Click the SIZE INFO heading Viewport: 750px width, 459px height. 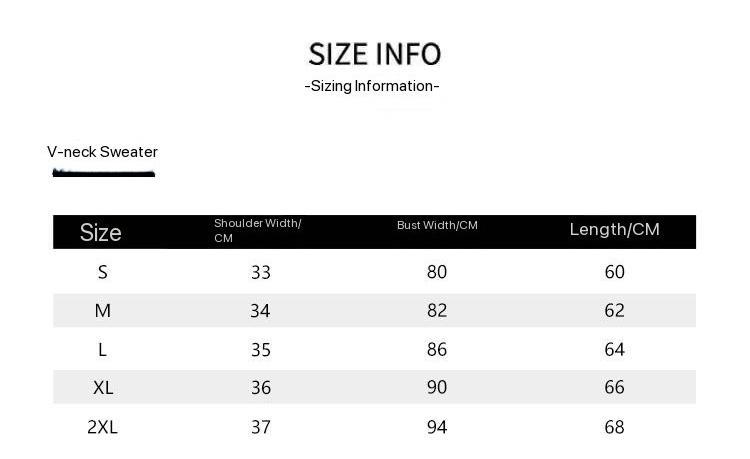point(374,54)
